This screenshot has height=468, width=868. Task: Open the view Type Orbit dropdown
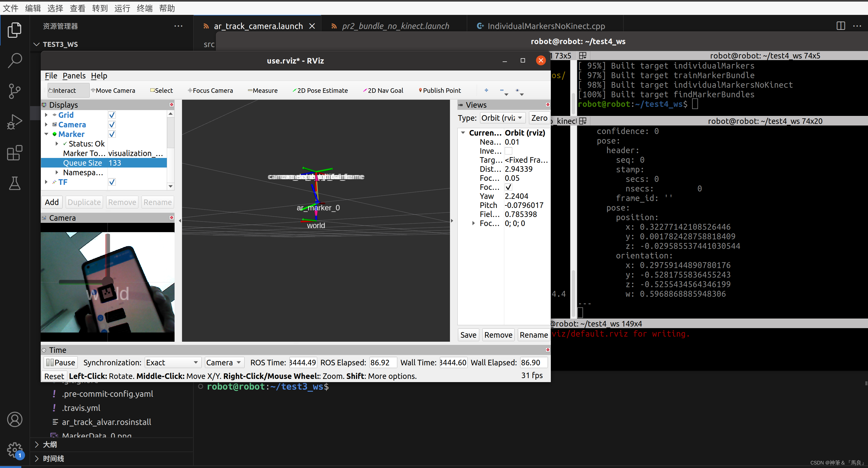[502, 118]
